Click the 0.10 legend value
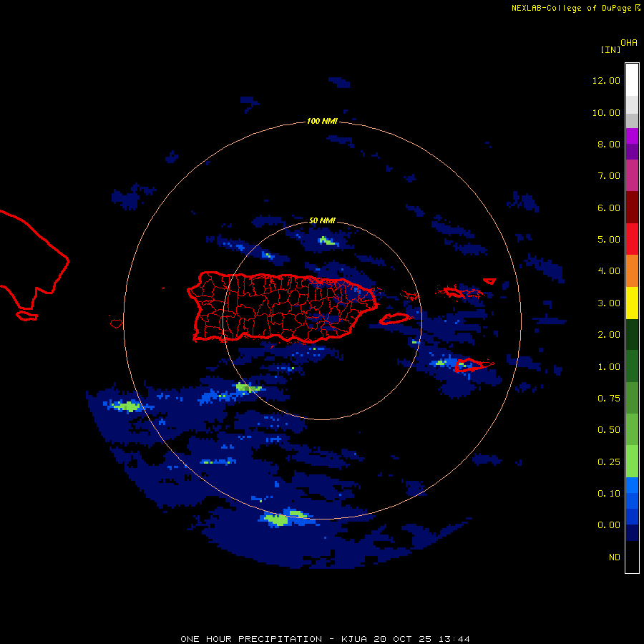 point(609,494)
